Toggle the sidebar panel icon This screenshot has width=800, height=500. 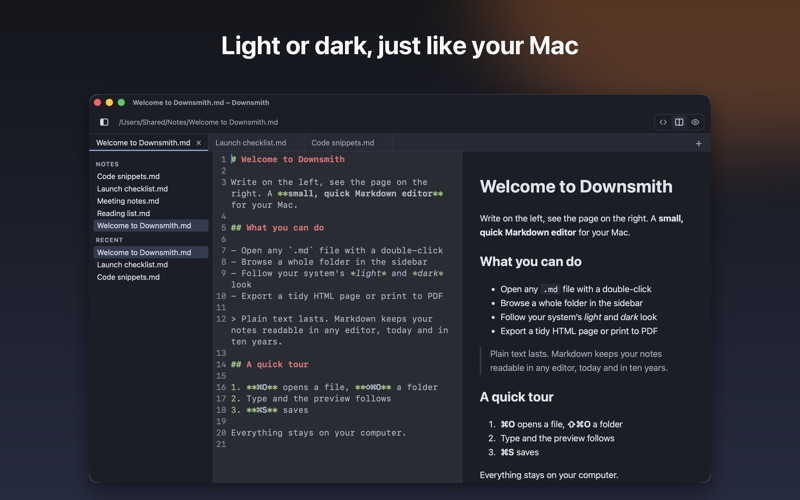[104, 122]
